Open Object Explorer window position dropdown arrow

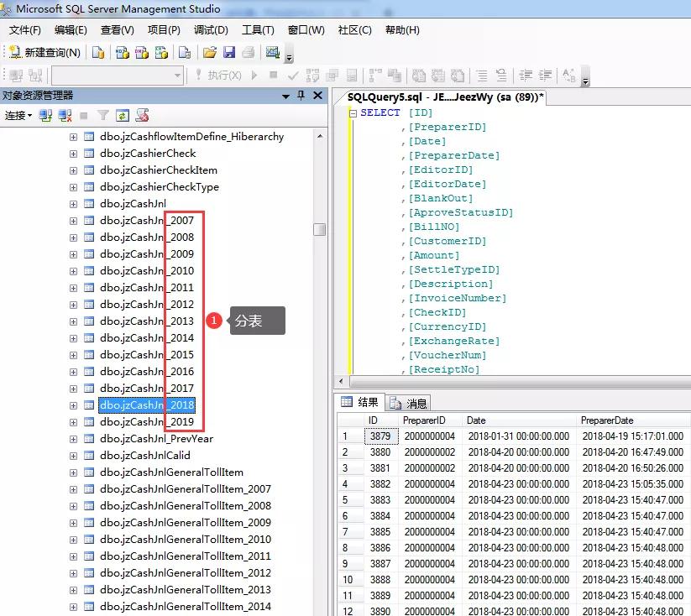[285, 96]
